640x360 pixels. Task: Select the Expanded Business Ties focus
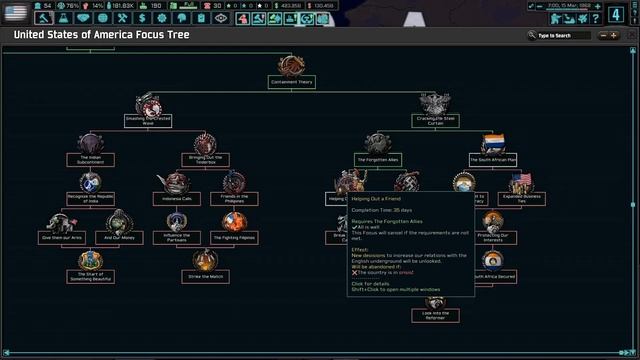point(522,199)
